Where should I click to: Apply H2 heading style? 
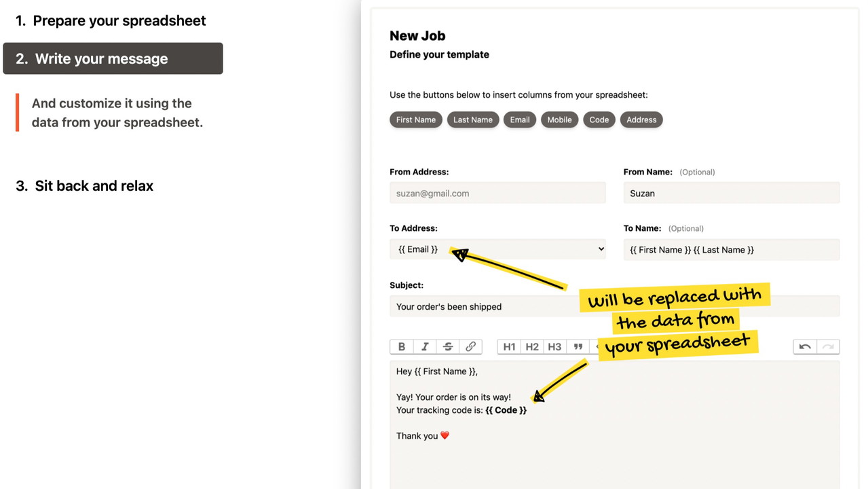coord(532,346)
